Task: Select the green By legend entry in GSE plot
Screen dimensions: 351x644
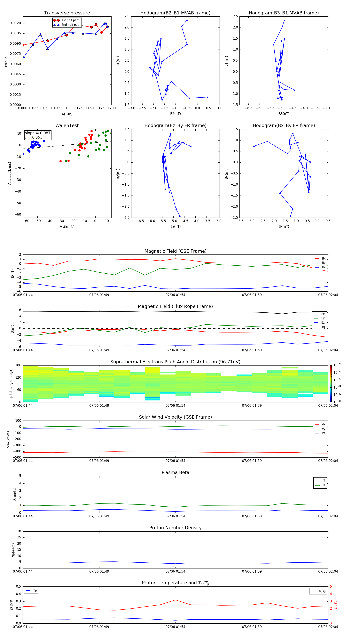Action: coord(320,263)
